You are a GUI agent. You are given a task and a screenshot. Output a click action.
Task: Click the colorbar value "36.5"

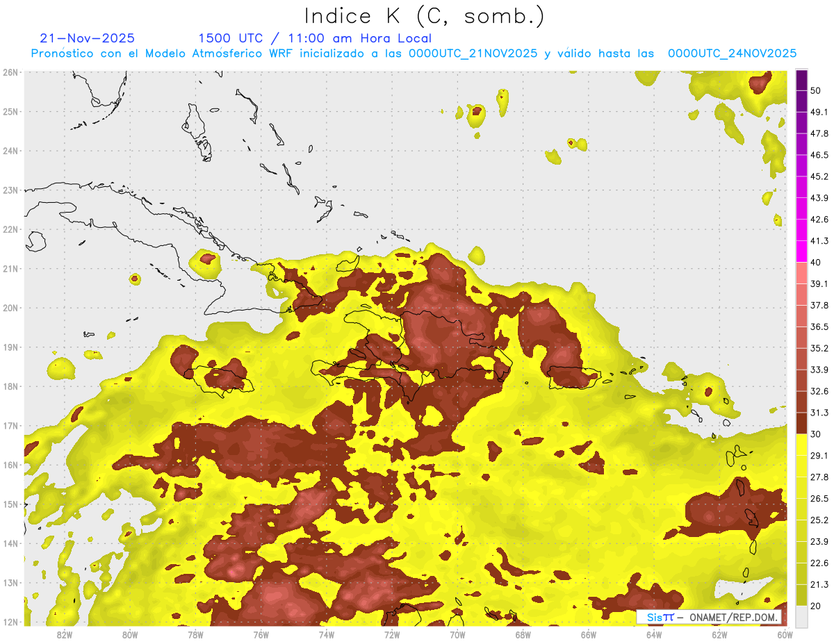click(x=819, y=327)
